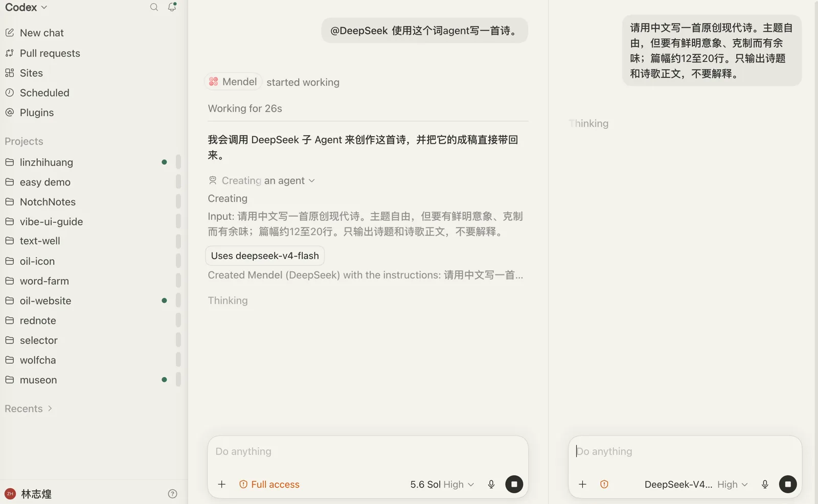
Task: Open Pull requests section
Action: coord(50,53)
